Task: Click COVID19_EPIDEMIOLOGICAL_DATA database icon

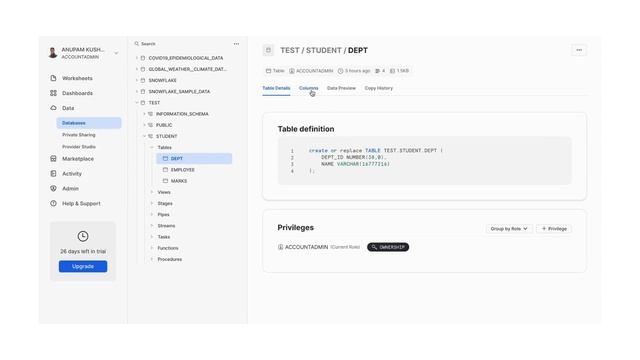Action: [x=143, y=58]
